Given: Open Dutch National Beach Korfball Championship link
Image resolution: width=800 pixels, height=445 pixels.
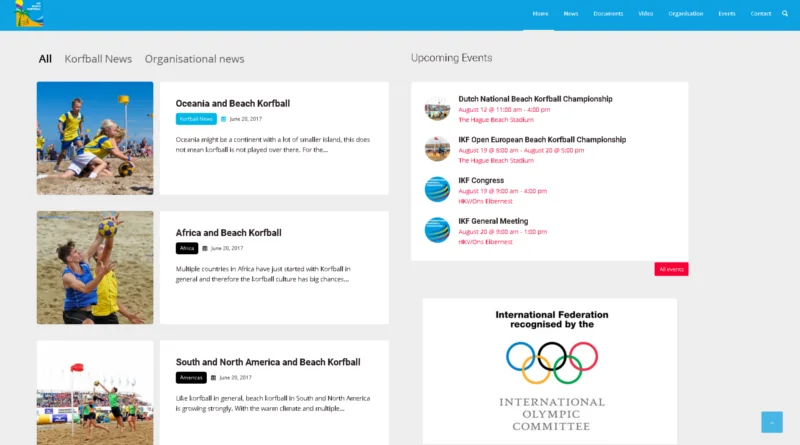Looking at the screenshot, I should pos(535,99).
